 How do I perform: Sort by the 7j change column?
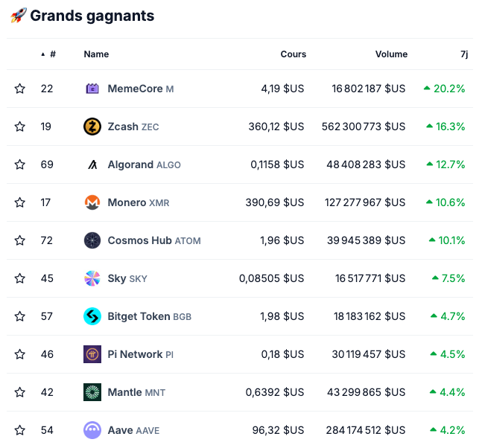pyautogui.click(x=464, y=54)
